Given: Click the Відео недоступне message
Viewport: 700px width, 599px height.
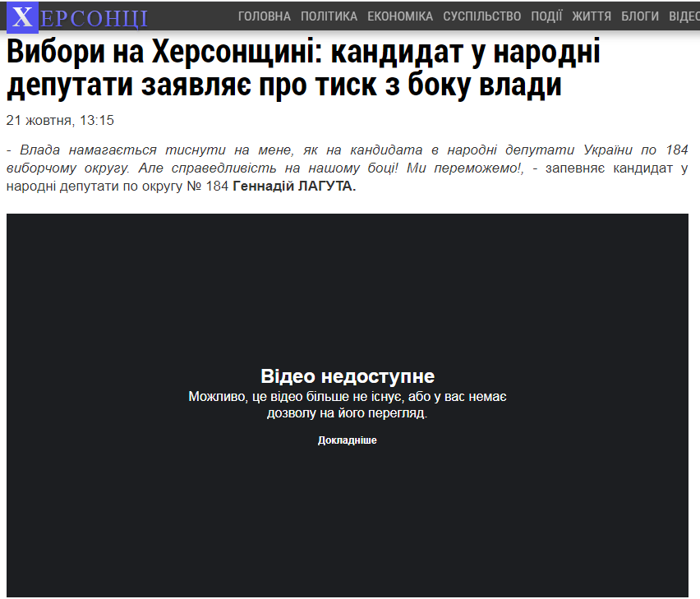Looking at the screenshot, I should [347, 376].
